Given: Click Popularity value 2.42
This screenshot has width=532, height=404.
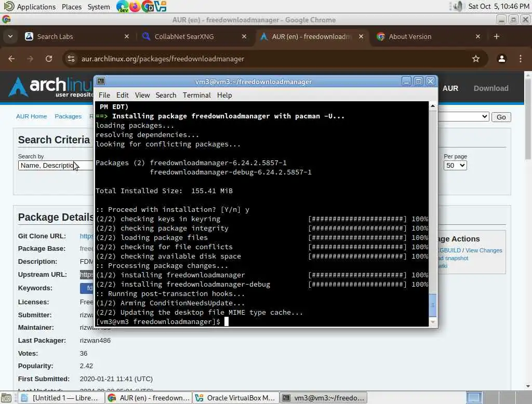Looking at the screenshot, I should 86,366.
